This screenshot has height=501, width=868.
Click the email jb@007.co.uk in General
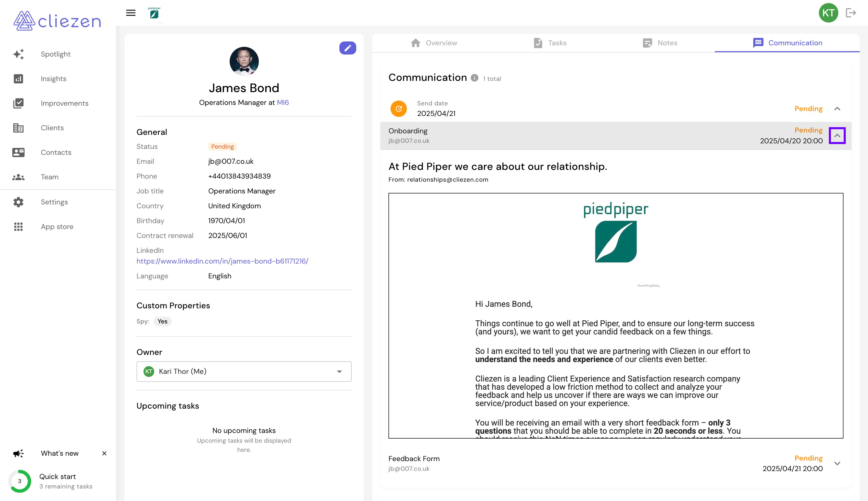pyautogui.click(x=231, y=161)
